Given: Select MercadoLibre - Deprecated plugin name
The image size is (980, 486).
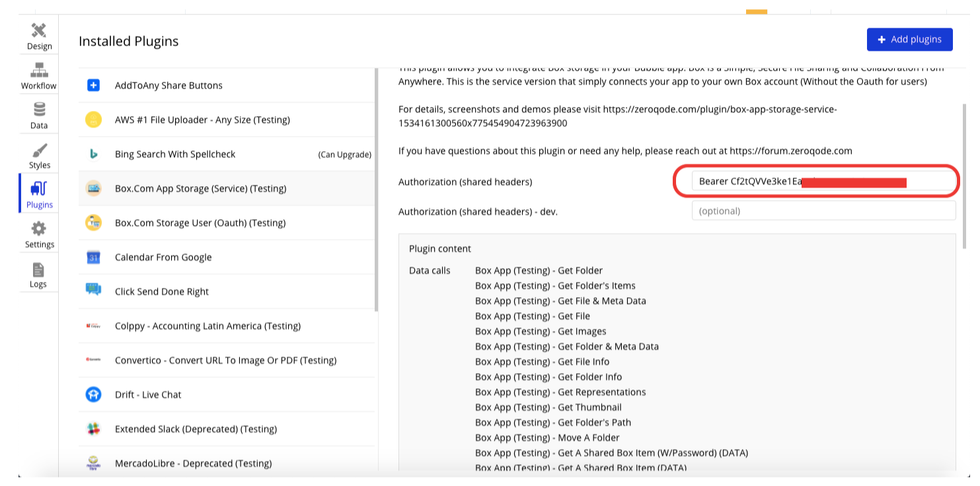Looking at the screenshot, I should (x=193, y=463).
